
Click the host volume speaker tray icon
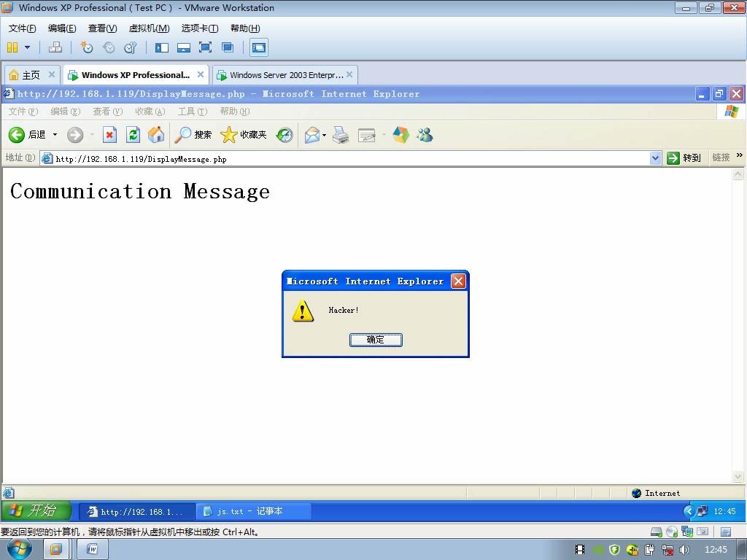[x=684, y=550]
